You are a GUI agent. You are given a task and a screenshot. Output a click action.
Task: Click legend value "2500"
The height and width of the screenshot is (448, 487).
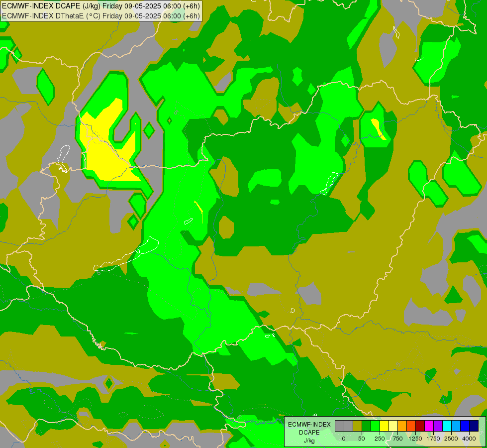click(451, 439)
